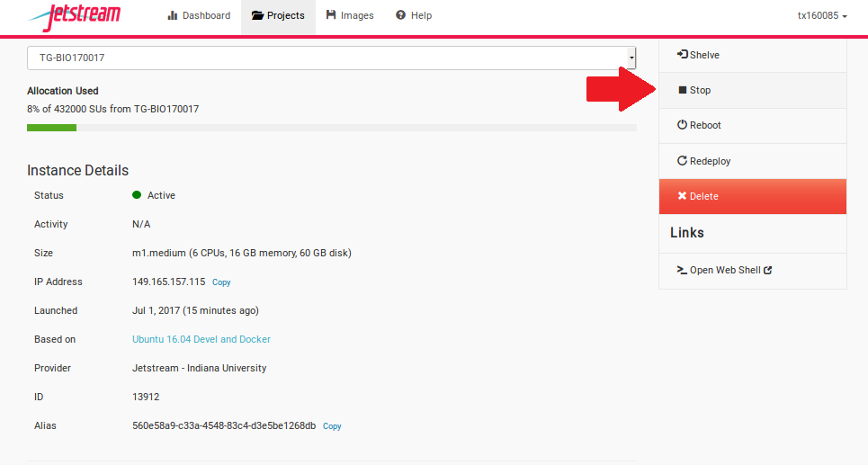Click the allocation used progress bar
This screenshot has height=465, width=868.
click(332, 128)
